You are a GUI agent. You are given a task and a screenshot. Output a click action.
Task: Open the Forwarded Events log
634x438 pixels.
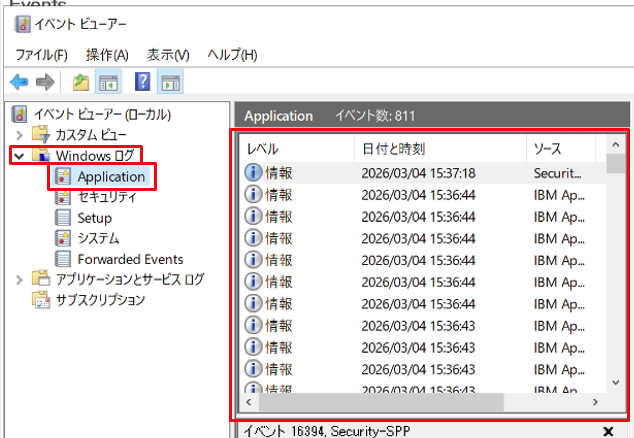click(130, 259)
